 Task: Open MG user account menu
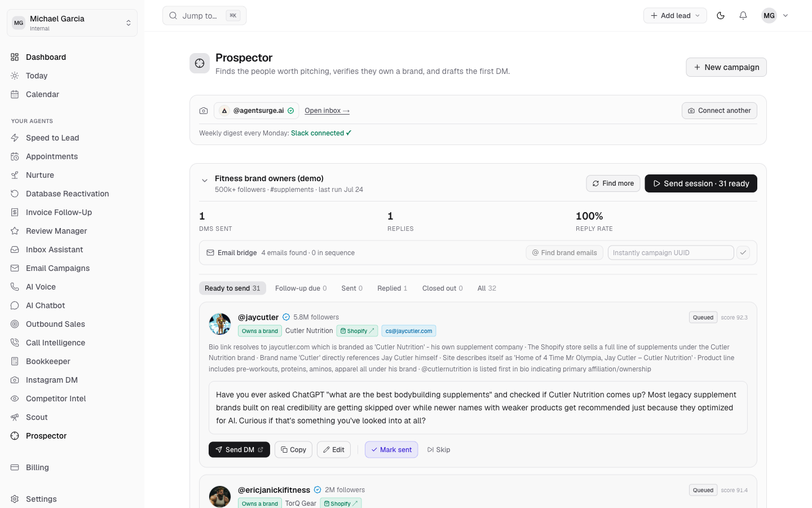[775, 16]
